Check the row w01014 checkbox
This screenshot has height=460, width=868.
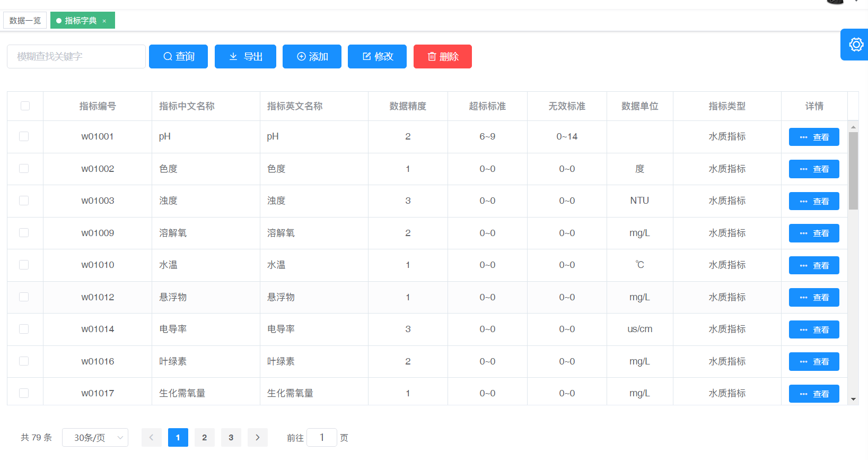tap(24, 329)
